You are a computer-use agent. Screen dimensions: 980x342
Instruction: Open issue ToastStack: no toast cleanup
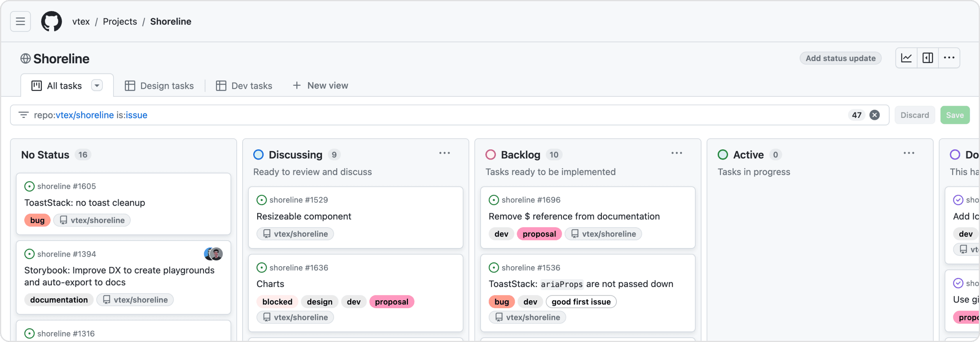click(x=85, y=202)
